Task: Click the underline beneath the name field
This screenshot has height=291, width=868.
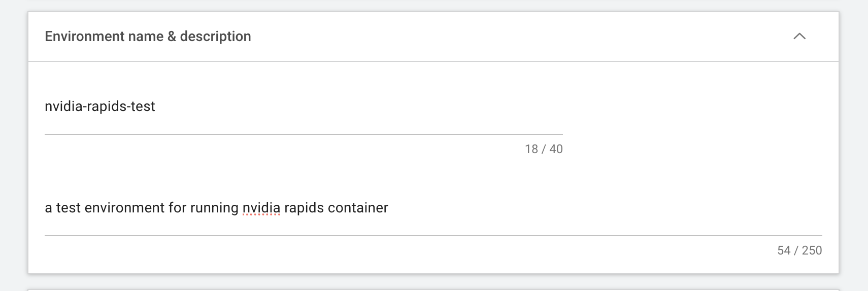Action: [x=304, y=134]
